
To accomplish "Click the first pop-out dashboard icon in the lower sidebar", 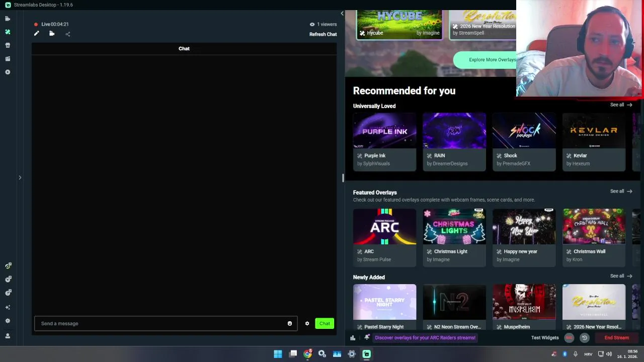I will click(8, 266).
